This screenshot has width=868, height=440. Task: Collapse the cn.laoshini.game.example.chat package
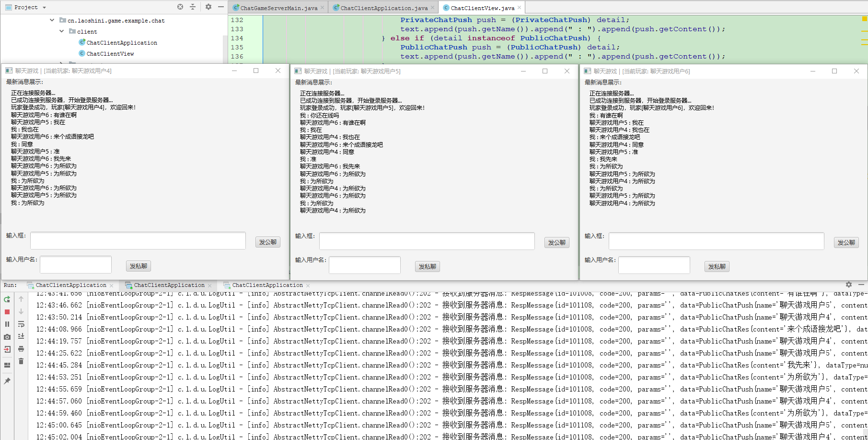click(52, 20)
